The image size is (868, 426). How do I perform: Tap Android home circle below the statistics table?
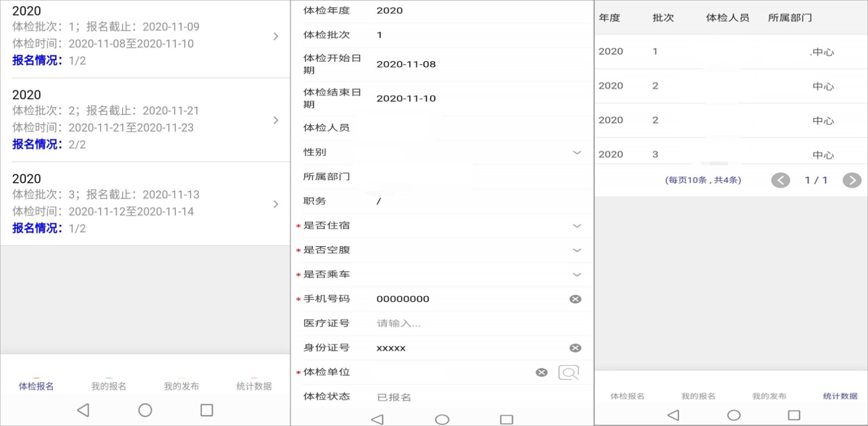tap(733, 415)
